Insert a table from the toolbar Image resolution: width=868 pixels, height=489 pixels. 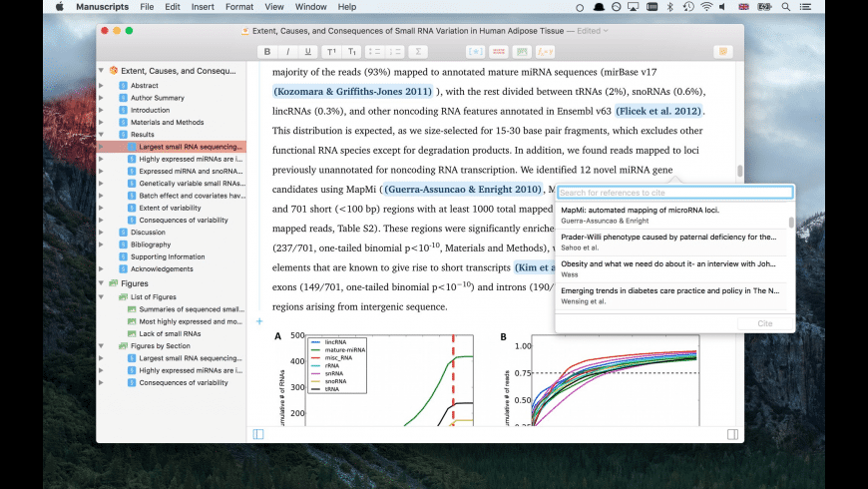pos(499,52)
